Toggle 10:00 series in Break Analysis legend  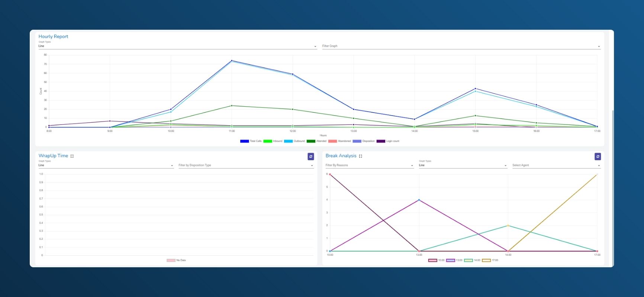(x=437, y=260)
